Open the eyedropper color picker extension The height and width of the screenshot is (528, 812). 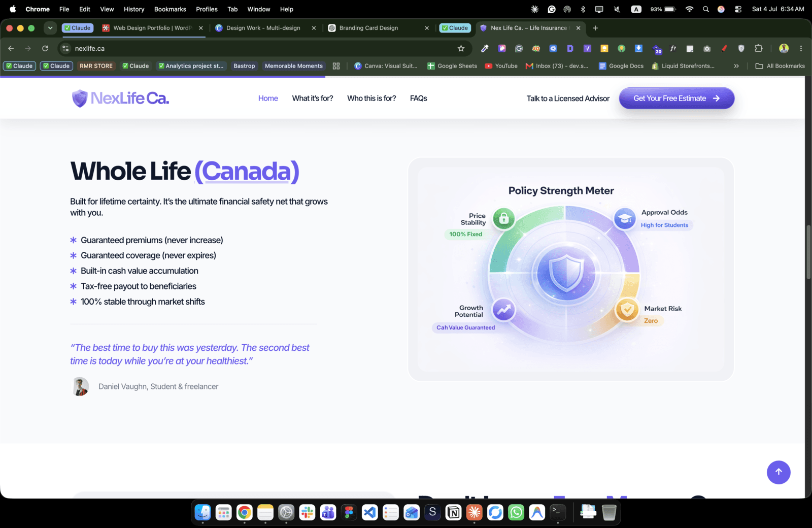pyautogui.click(x=485, y=48)
